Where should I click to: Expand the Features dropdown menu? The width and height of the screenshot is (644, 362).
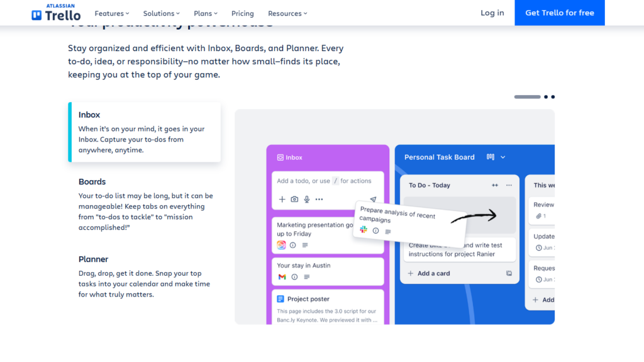tap(111, 13)
